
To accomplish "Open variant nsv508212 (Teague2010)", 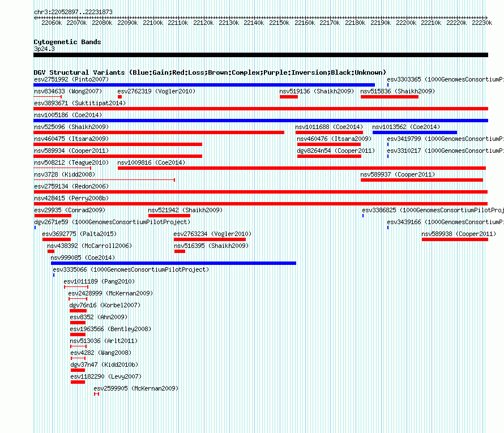I will click(71, 162).
